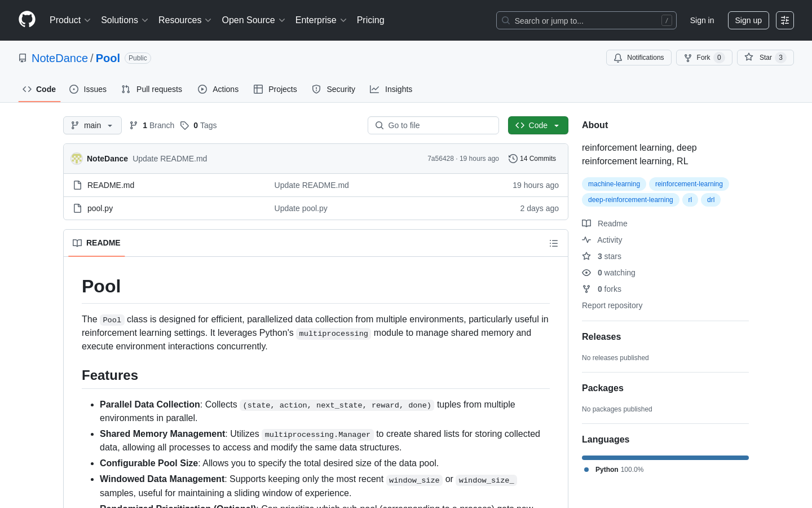Click the Go to file input
812x508 pixels.
(x=433, y=125)
